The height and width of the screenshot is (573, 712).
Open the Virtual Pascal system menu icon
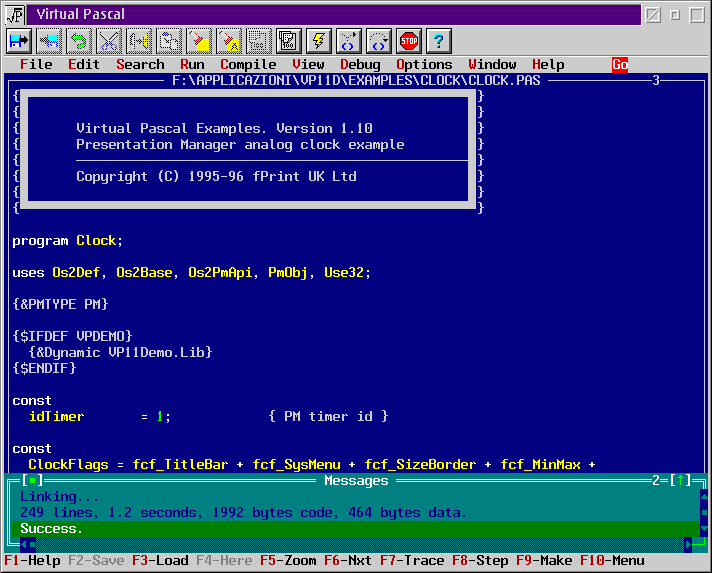15,15
